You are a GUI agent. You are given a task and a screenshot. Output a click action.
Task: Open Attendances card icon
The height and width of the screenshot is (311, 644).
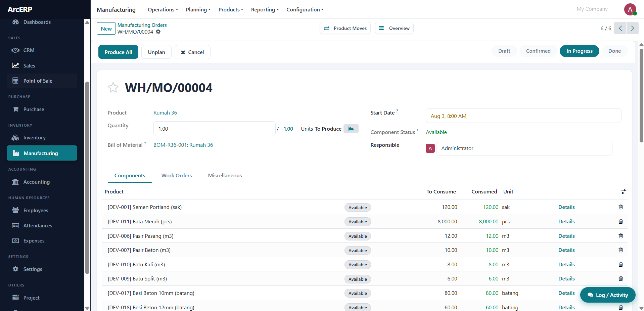(x=15, y=225)
